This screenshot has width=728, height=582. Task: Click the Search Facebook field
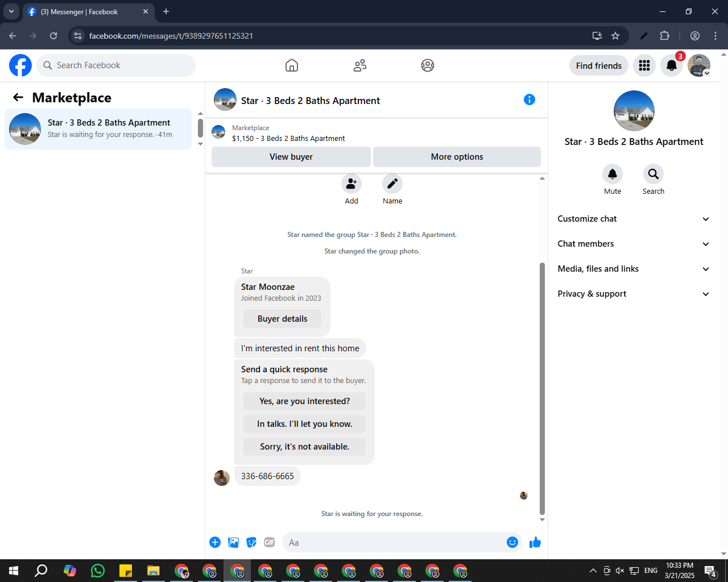pos(116,65)
